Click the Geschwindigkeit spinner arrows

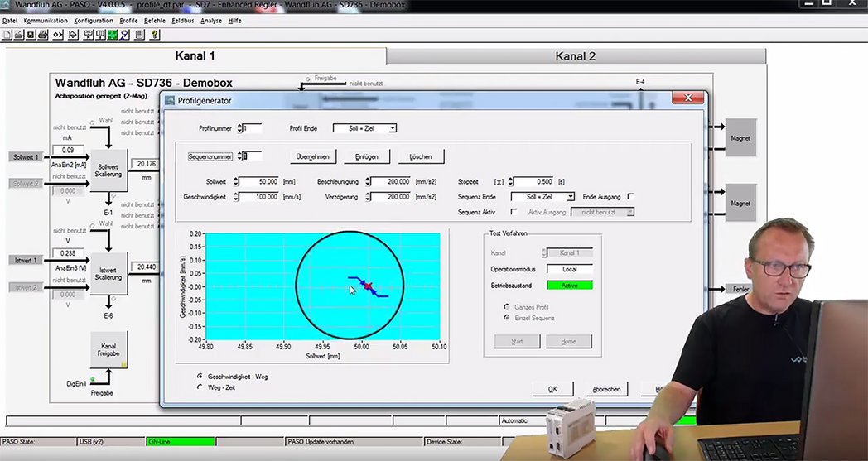tap(236, 197)
